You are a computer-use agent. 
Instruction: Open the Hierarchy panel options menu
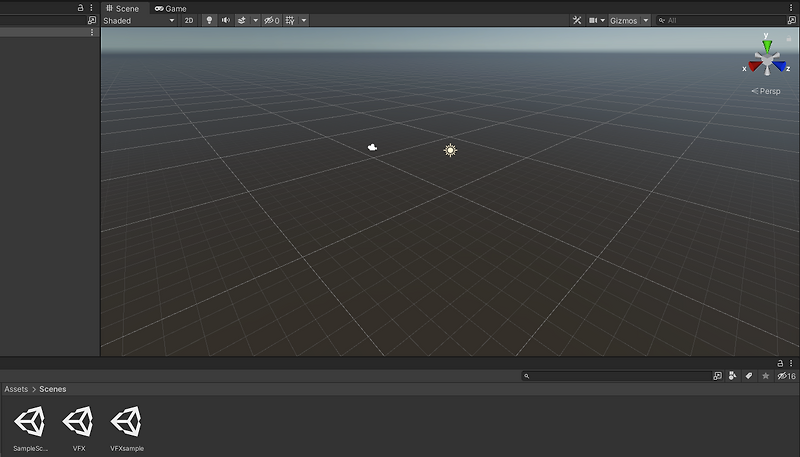pyautogui.click(x=91, y=8)
